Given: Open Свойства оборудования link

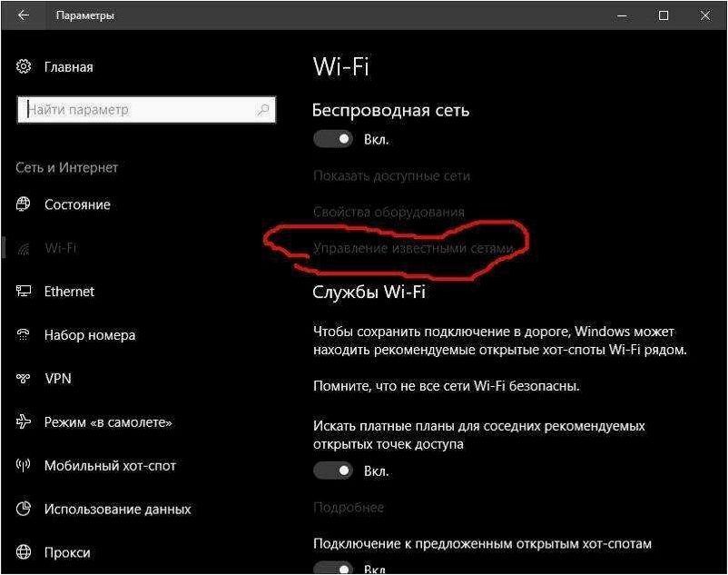Looking at the screenshot, I should pyautogui.click(x=389, y=213).
